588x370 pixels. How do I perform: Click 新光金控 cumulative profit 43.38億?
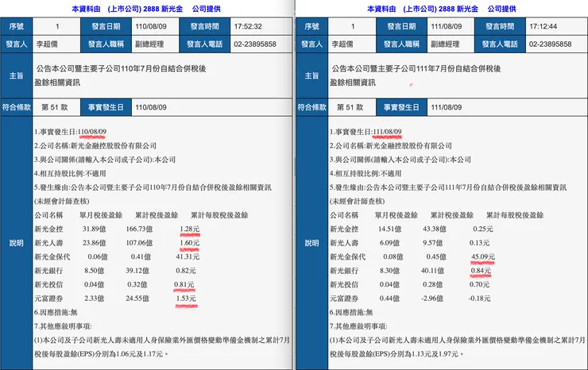(435, 229)
